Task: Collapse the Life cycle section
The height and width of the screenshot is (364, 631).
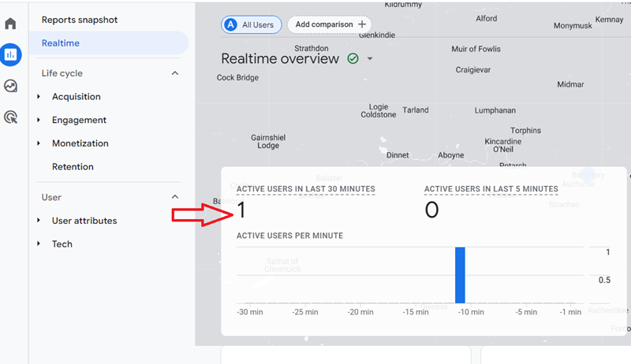Action: 175,73
